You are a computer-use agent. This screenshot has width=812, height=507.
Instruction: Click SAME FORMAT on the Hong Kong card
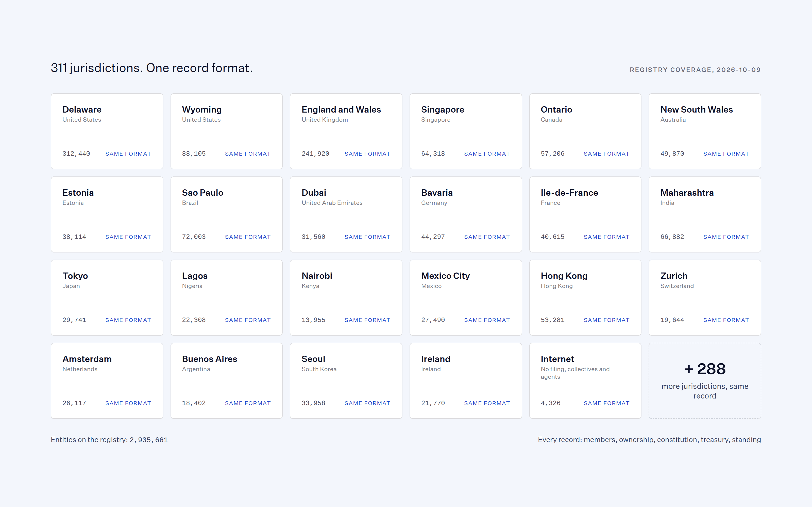point(606,320)
